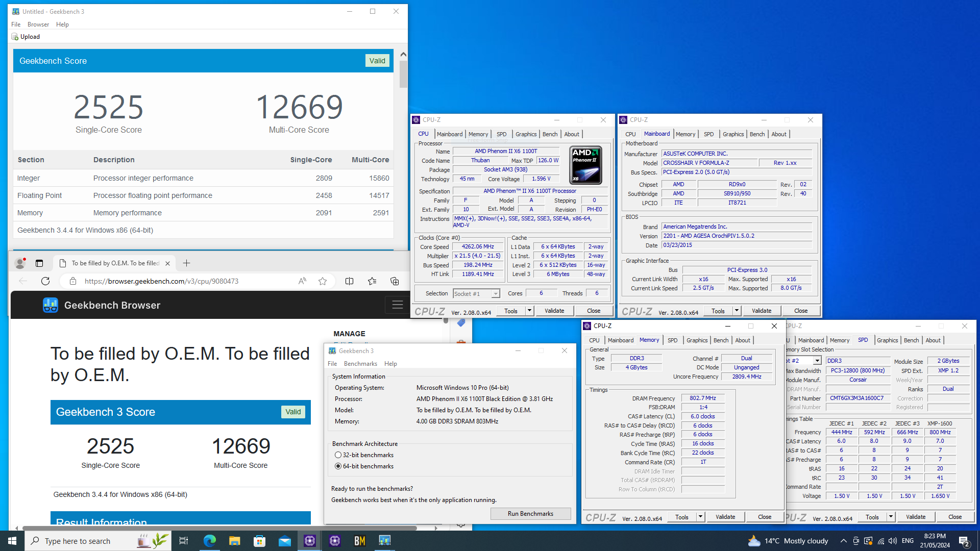The width and height of the screenshot is (980, 551).
Task: Open Help menu in Geekbench 3 dialog
Action: 390,364
